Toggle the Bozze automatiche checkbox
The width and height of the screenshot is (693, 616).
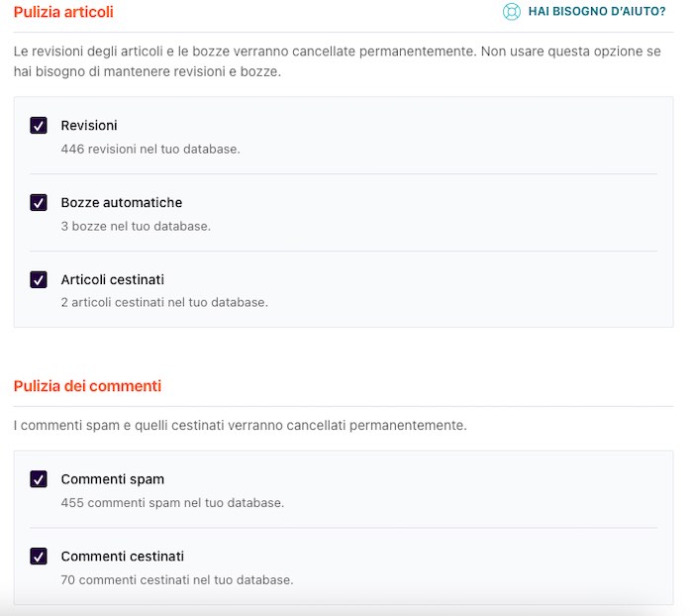point(39,203)
